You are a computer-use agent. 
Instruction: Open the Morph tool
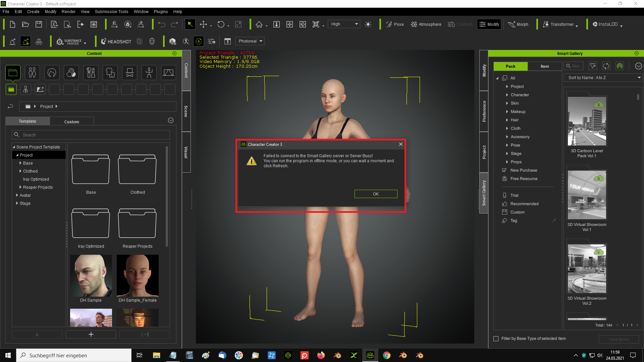[x=518, y=24]
